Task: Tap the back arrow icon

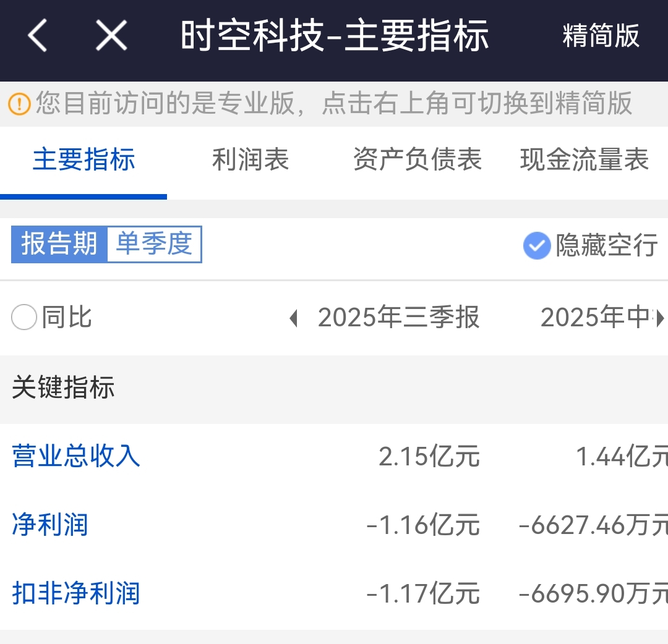Action: coord(37,35)
